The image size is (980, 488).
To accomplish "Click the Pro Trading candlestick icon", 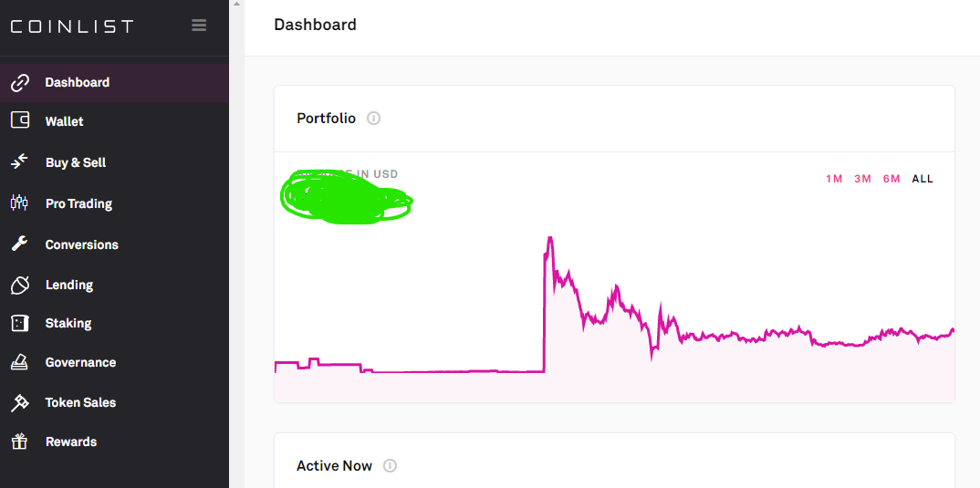I will (20, 202).
